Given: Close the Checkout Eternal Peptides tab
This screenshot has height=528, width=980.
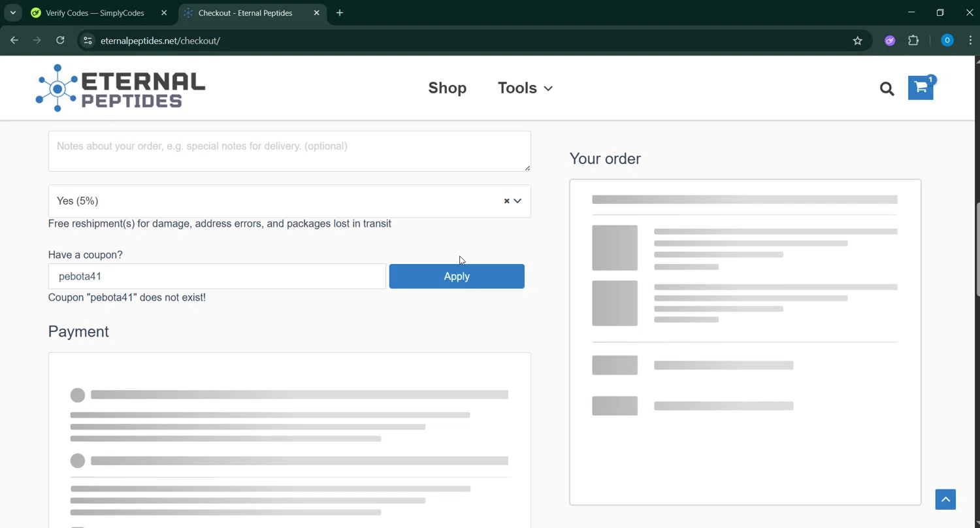Looking at the screenshot, I should pos(316,12).
